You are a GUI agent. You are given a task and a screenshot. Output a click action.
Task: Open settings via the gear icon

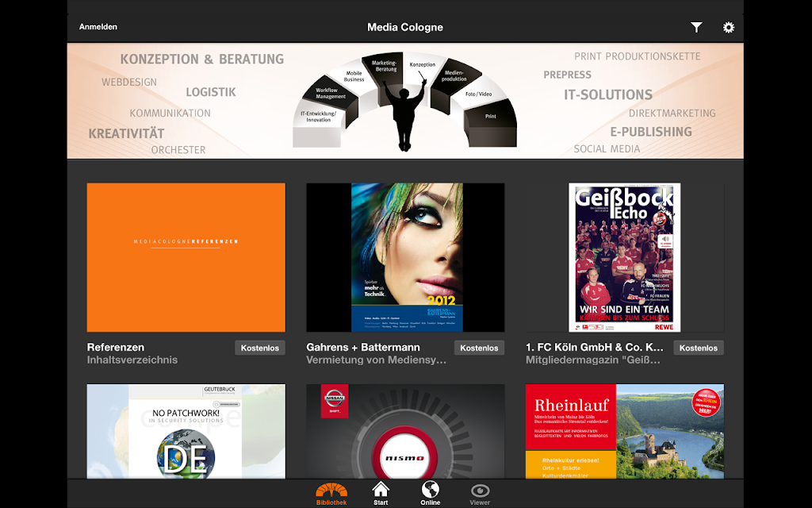pyautogui.click(x=729, y=28)
